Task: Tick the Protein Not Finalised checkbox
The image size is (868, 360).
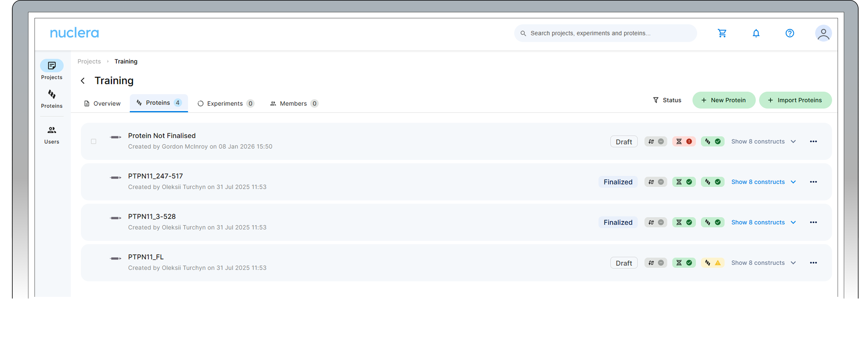Action: tap(94, 142)
